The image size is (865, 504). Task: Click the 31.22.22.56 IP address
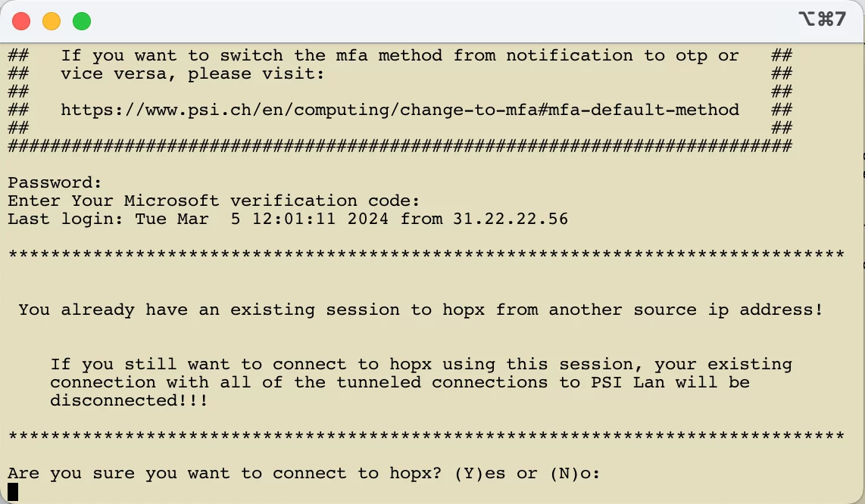(511, 219)
